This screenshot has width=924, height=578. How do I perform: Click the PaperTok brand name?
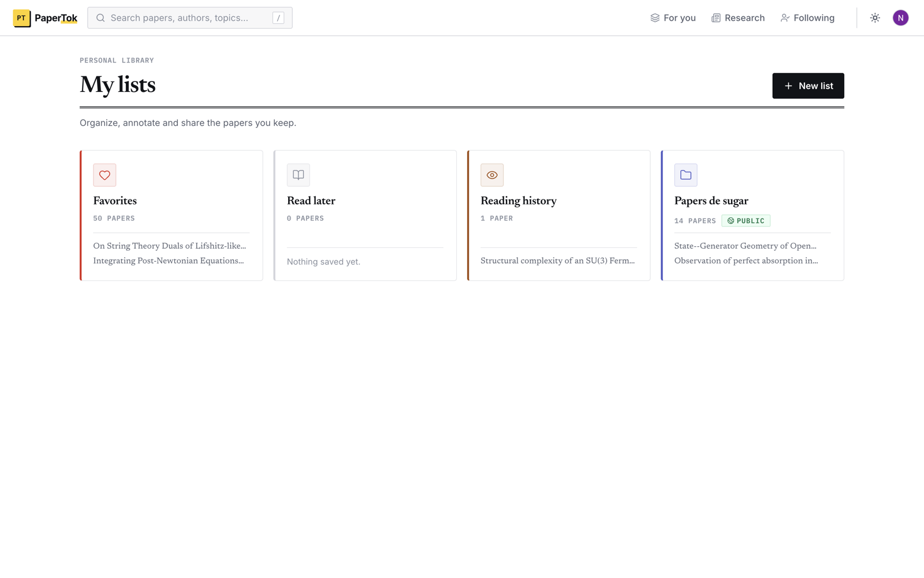pos(56,18)
